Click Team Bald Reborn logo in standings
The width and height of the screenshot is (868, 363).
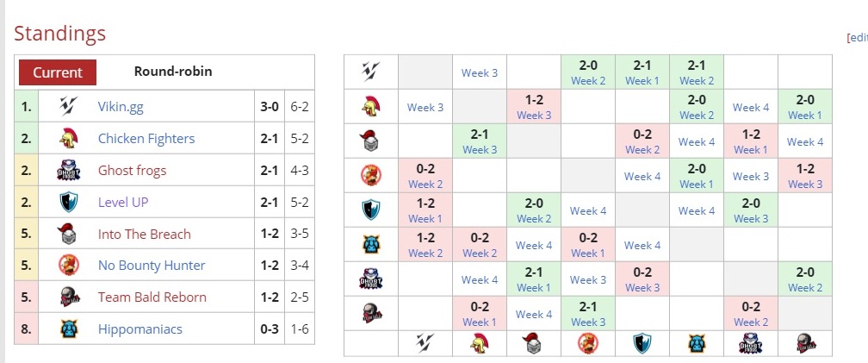click(x=69, y=297)
